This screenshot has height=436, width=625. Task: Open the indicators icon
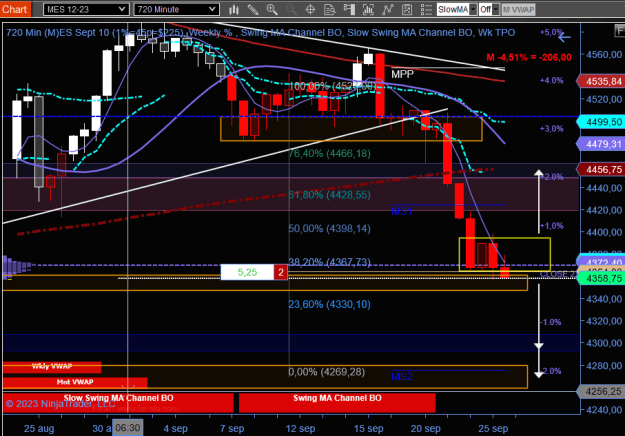368,10
